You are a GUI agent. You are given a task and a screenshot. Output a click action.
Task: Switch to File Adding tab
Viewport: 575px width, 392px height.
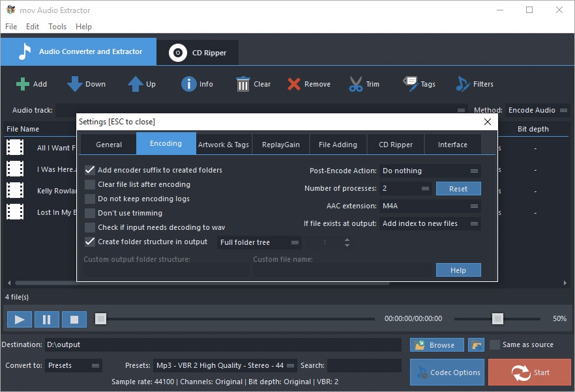pyautogui.click(x=338, y=145)
